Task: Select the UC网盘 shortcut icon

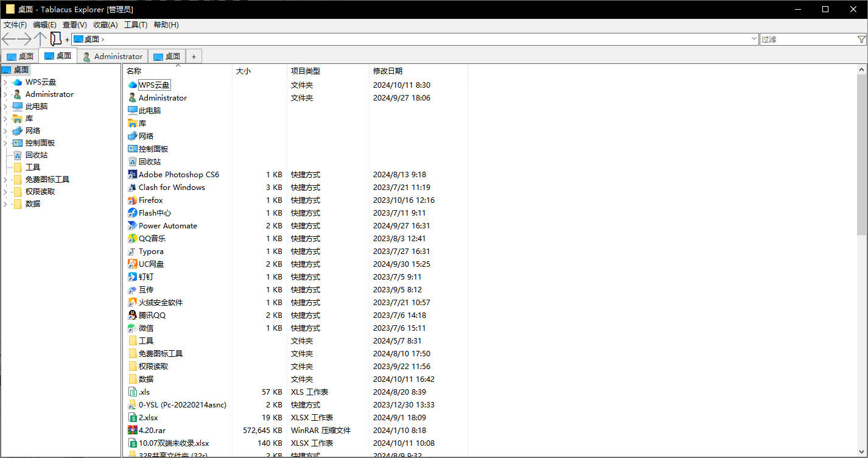Action: point(133,264)
